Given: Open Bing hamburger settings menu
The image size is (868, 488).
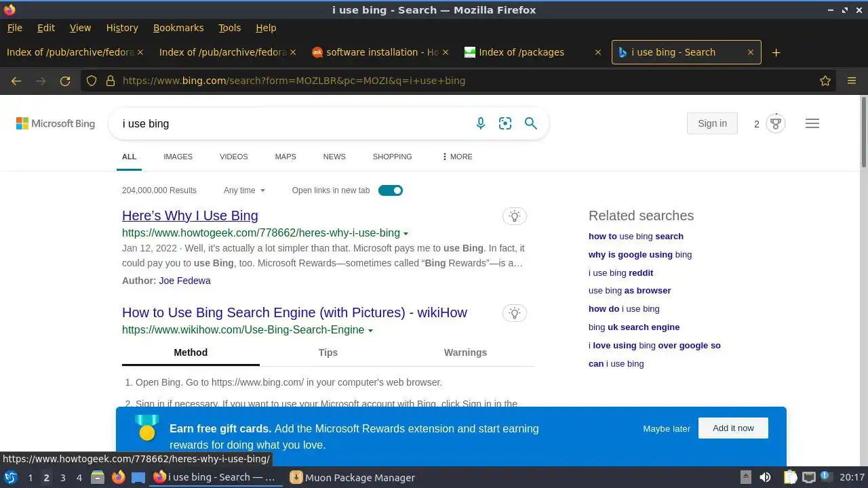Looking at the screenshot, I should (812, 123).
